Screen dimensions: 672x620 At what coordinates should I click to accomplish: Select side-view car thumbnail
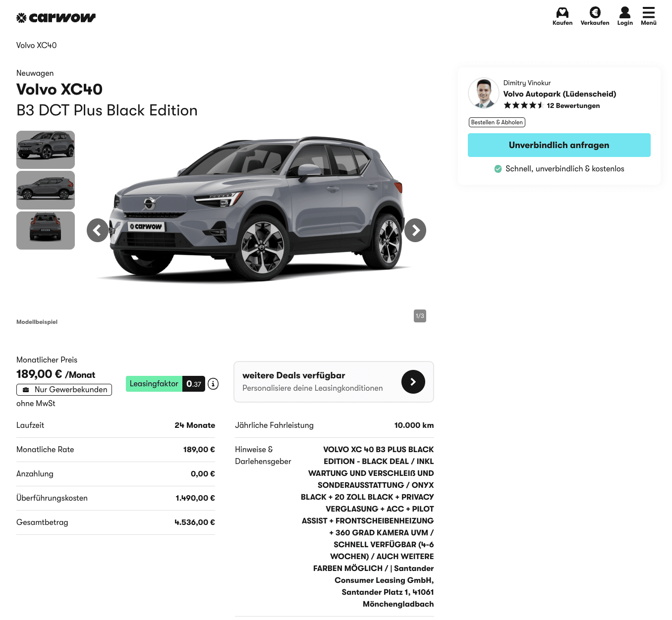[x=46, y=190]
